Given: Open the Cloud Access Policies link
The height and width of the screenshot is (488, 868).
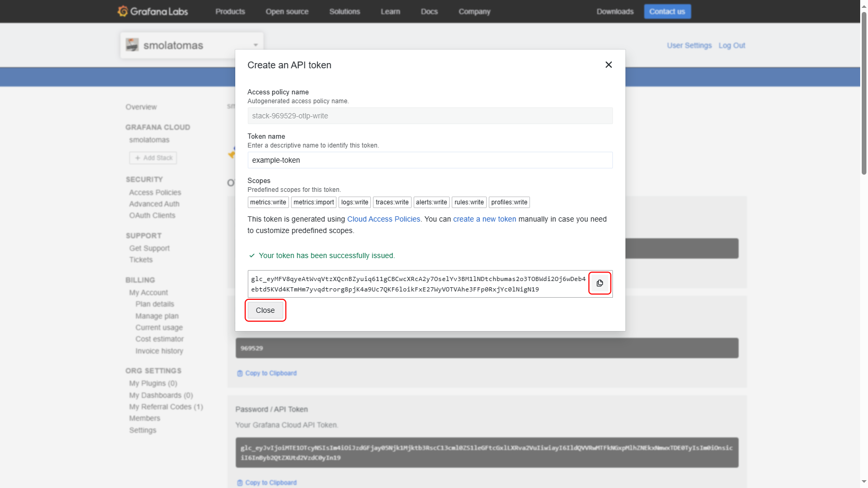Looking at the screenshot, I should (384, 219).
